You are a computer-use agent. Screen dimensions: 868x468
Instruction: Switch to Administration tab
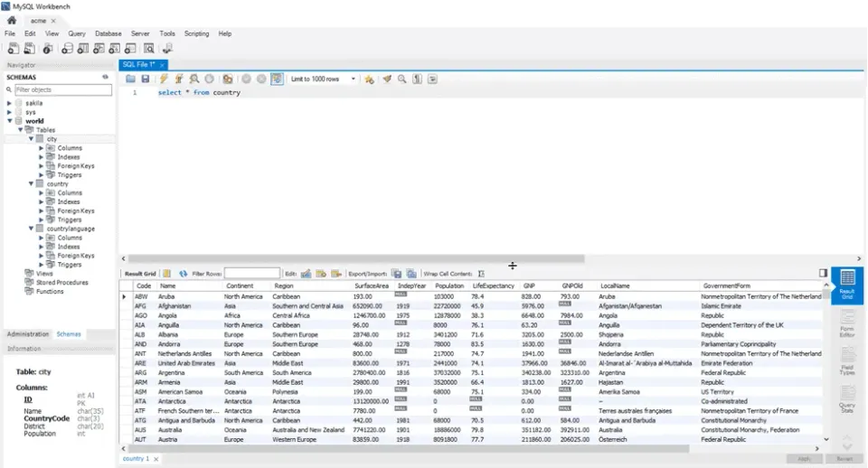coord(28,334)
